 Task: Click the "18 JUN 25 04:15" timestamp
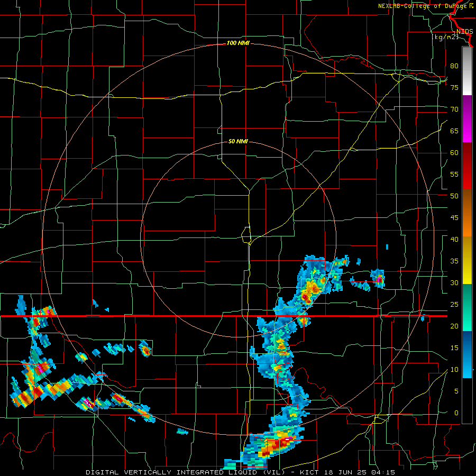click(359, 472)
